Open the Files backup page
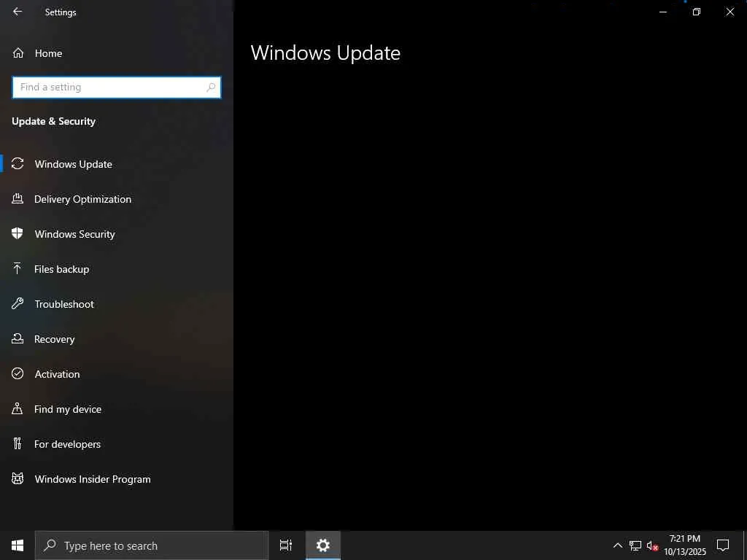The height and width of the screenshot is (560, 747). [117, 269]
